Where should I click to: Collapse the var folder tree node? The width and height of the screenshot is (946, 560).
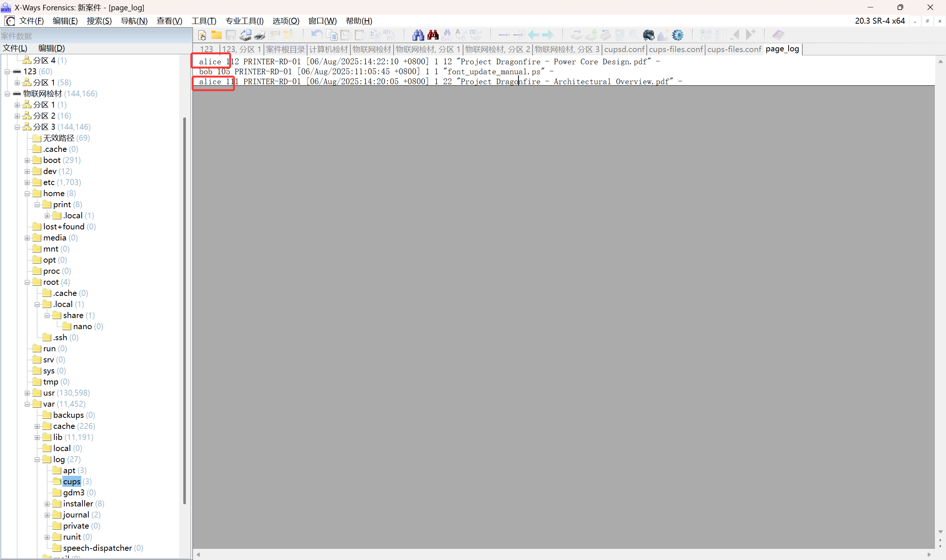click(x=27, y=404)
